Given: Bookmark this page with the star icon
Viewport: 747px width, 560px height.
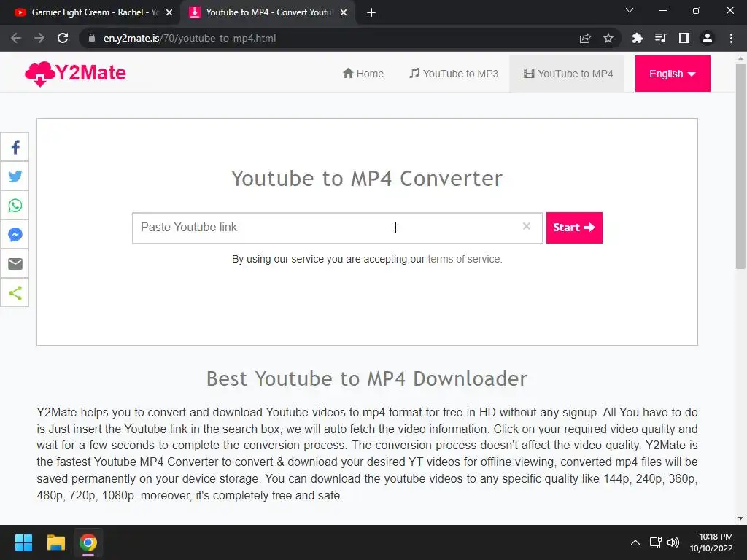Looking at the screenshot, I should click(608, 38).
